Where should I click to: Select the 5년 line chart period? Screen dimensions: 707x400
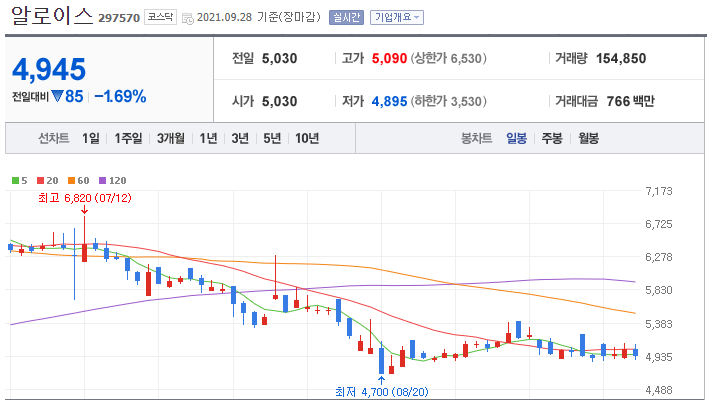coord(272,138)
